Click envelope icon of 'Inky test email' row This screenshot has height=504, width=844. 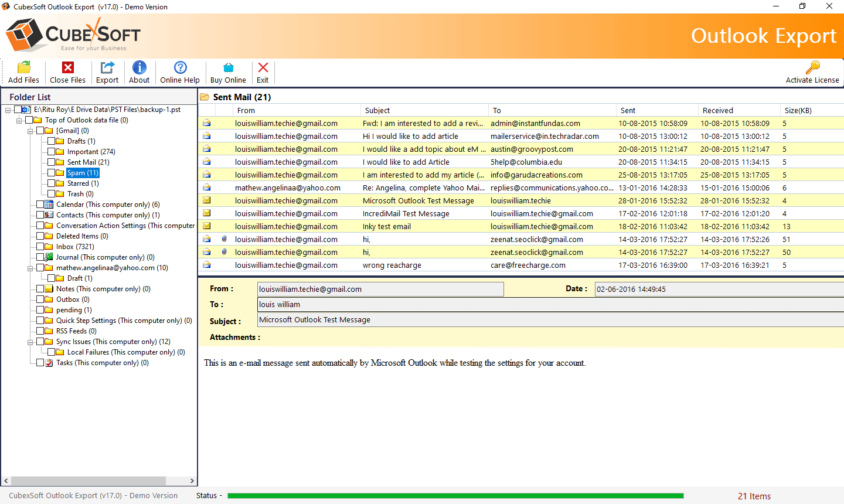[x=207, y=226]
